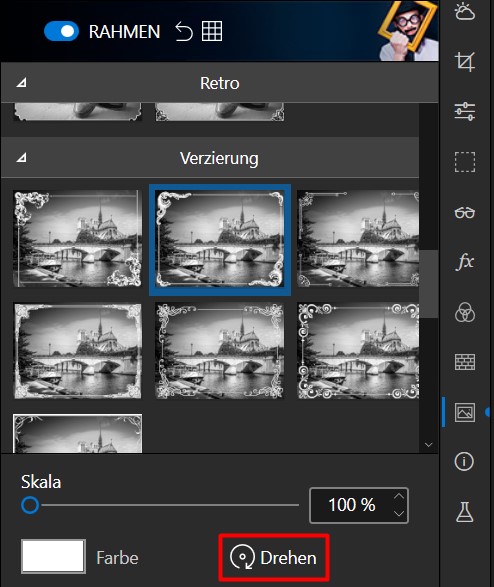Viewport: 494px width, 587px height.
Task: Collapse the Verzierung section triangle
Action: [21, 157]
